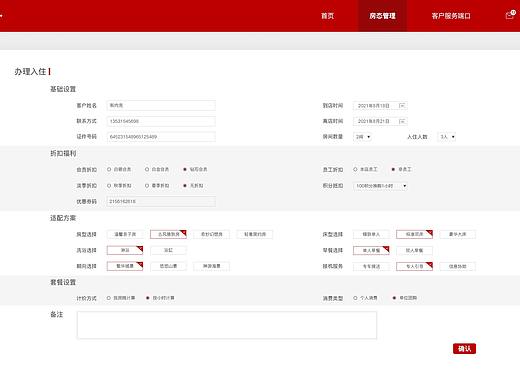The width and height of the screenshot is (520, 390).
Task: Choose the third 接机服务 option
Action: pos(458,266)
